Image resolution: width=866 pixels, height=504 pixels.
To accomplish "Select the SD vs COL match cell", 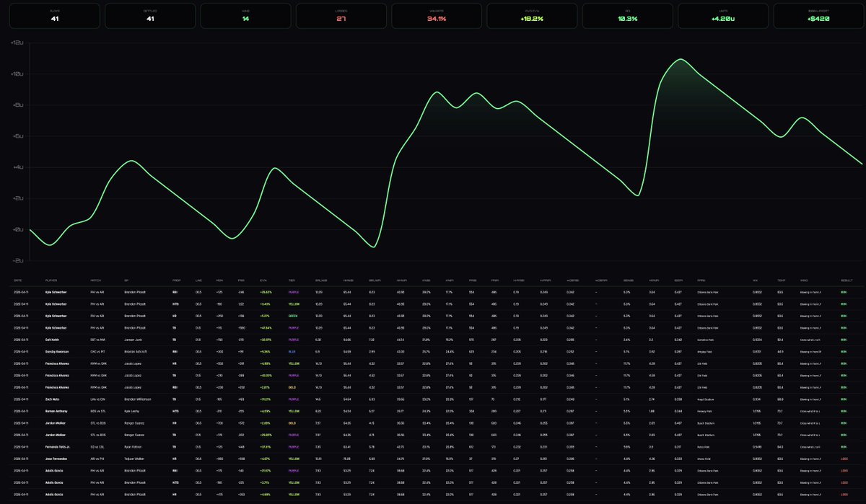I will (x=97, y=446).
